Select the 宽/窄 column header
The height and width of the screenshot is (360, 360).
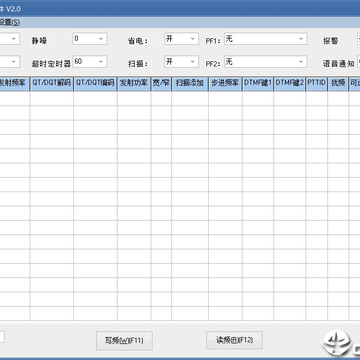[x=161, y=84]
